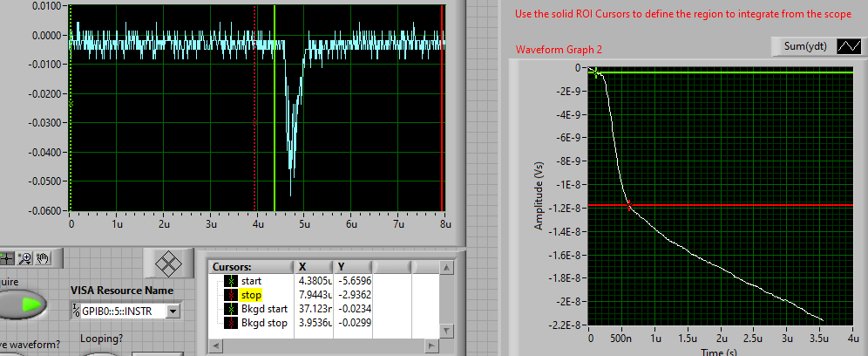868x356 pixels.
Task: Select the Bkgd stop cursor row
Action: (x=324, y=323)
